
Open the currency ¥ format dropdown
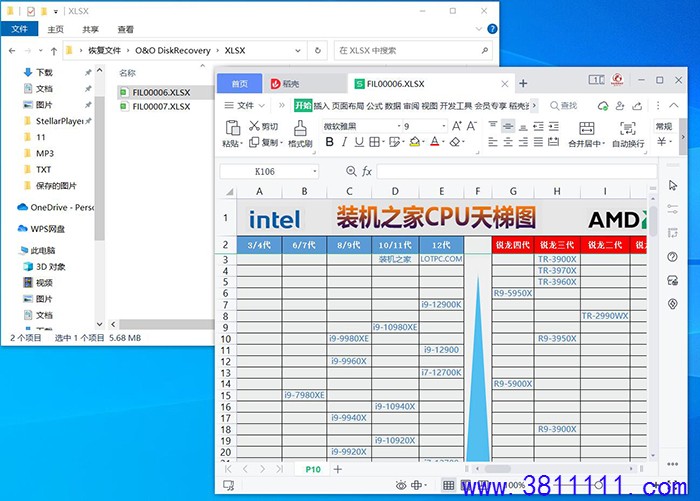[664, 142]
